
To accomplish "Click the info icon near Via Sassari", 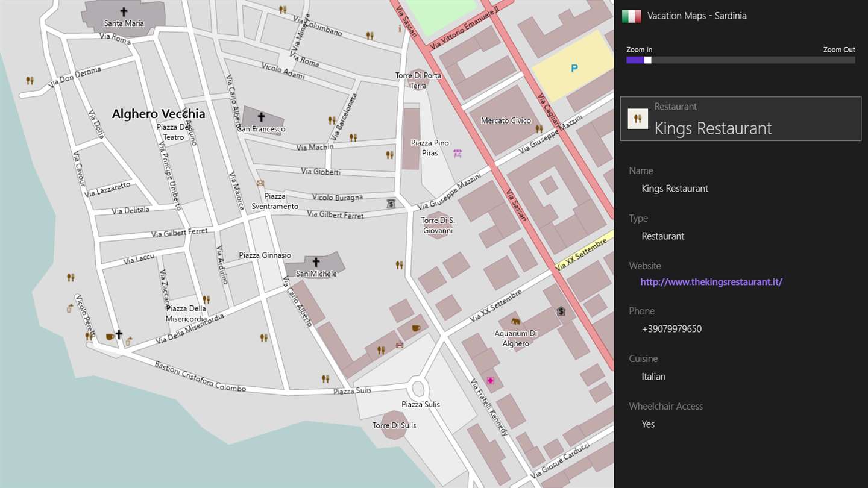I will (400, 28).
